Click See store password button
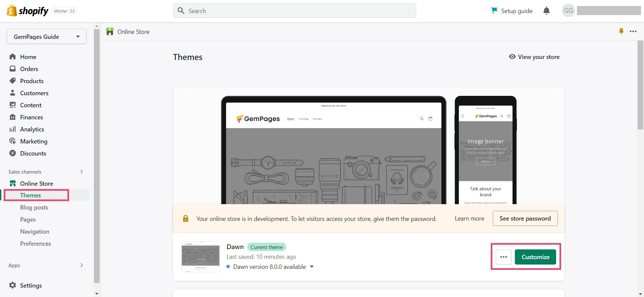Viewport: 644px width, 297px height. [x=525, y=219]
